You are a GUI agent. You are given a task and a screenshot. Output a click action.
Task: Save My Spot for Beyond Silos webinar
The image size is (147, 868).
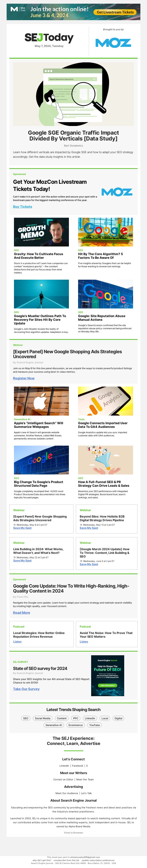[89, 528]
